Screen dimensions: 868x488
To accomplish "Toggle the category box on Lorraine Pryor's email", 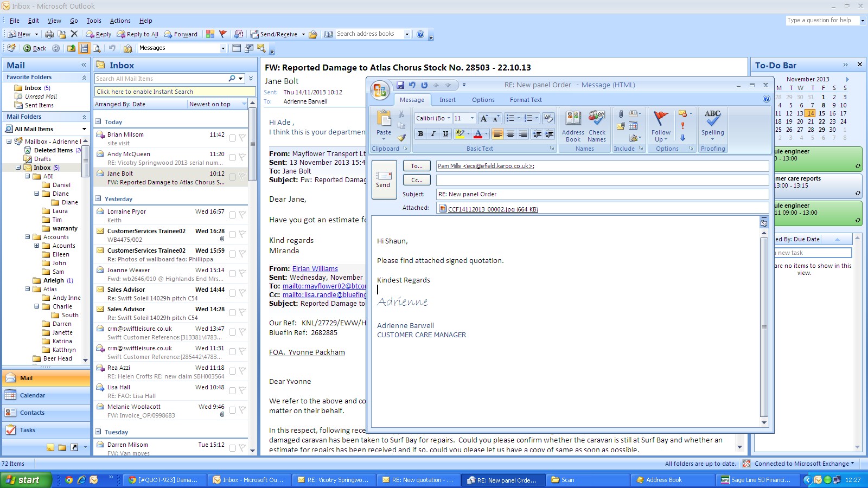I will 232,215.
